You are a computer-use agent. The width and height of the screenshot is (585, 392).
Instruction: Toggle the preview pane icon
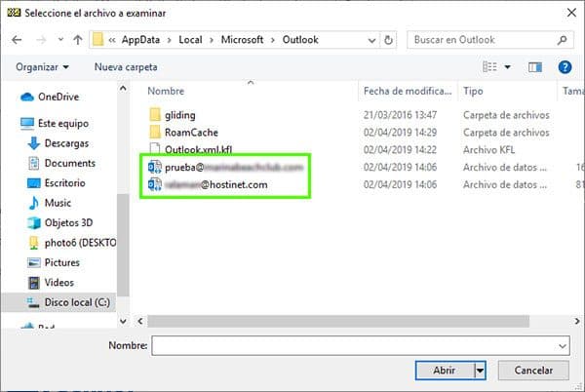534,67
